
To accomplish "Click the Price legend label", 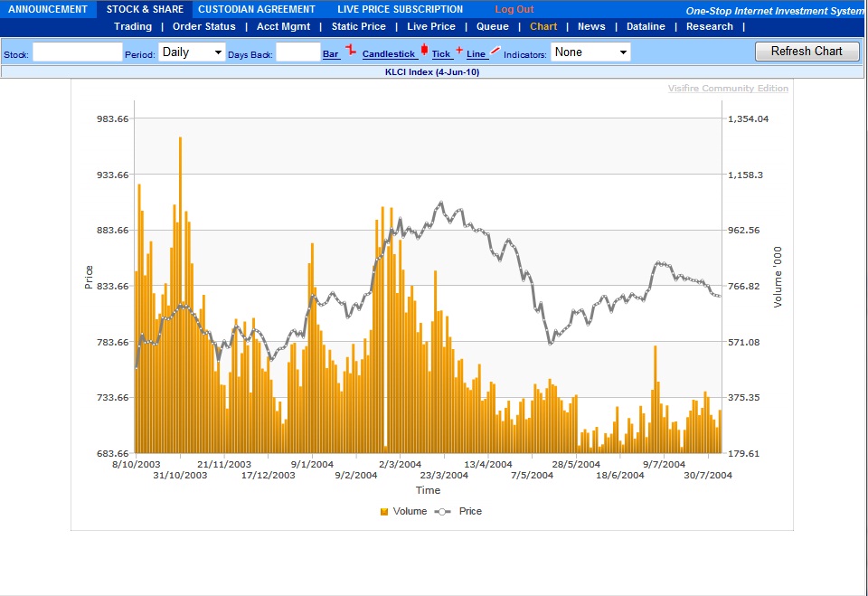I will coord(470,512).
